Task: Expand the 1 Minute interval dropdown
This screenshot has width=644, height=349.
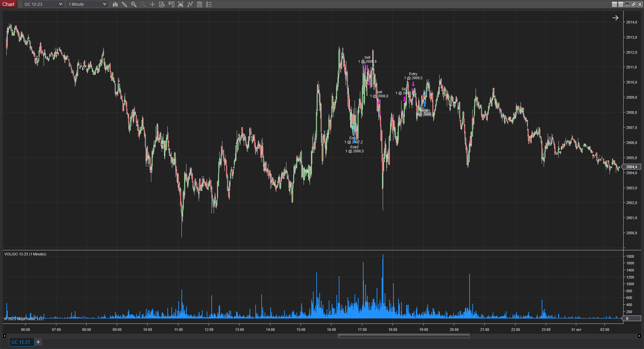Action: (87, 4)
